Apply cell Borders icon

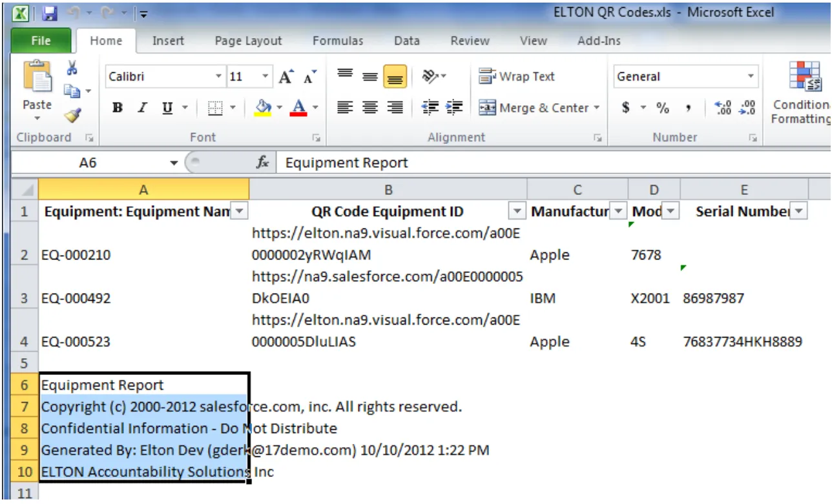(215, 108)
